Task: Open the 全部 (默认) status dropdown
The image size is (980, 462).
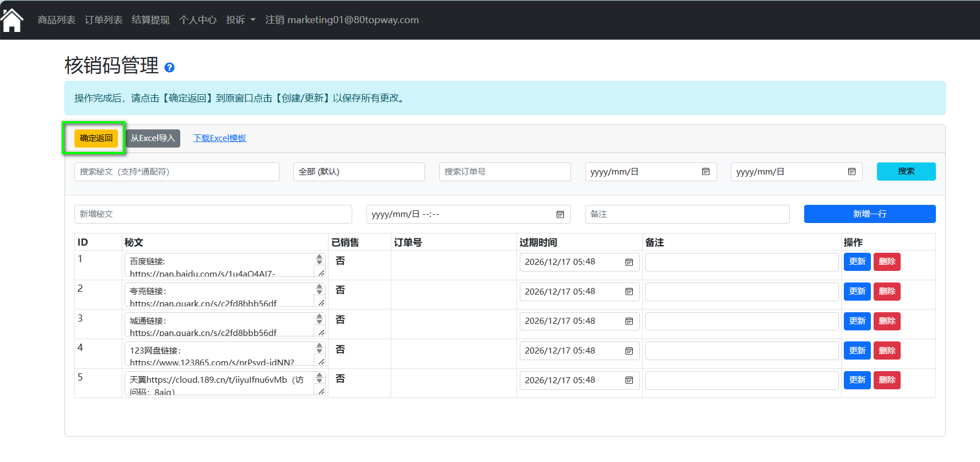Action: pos(359,172)
